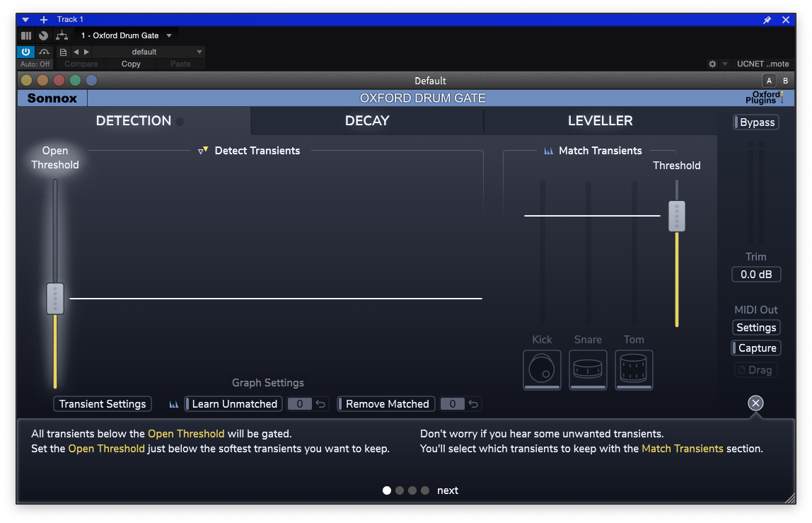This screenshot has width=812, height=523.
Task: Click the Default preset name bar
Action: pos(430,81)
